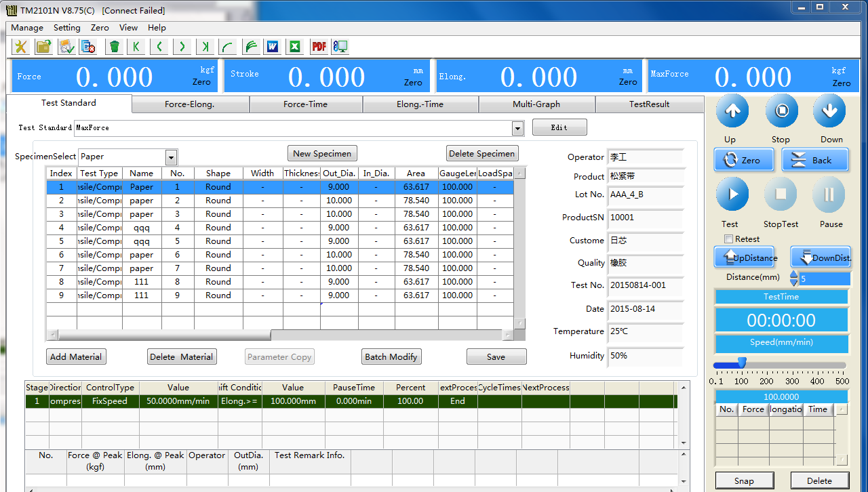Click the Batch Modify button
The image size is (868, 492).
click(x=391, y=356)
